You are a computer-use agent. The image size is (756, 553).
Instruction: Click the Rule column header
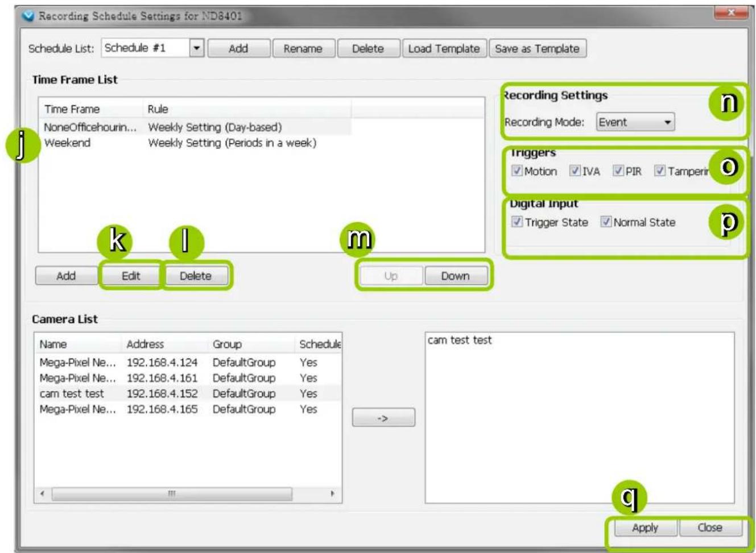point(246,109)
